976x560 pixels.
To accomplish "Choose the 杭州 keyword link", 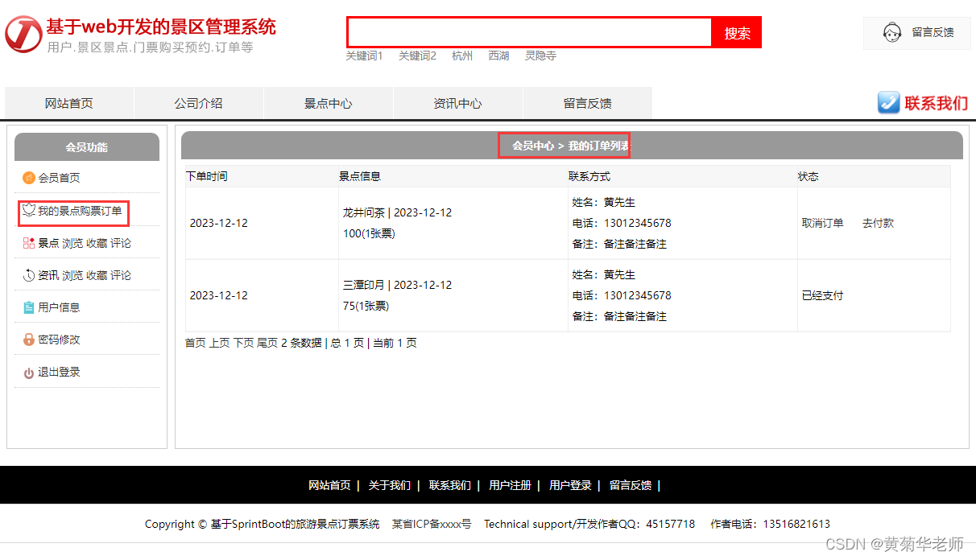I will tap(462, 56).
